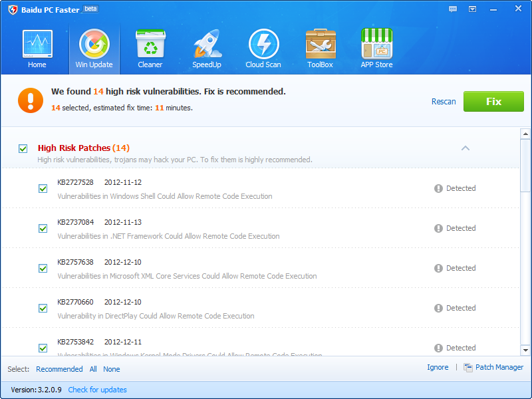532x399 pixels.
Task: Collapse the High Risk Patches section
Action: pyautogui.click(x=465, y=148)
